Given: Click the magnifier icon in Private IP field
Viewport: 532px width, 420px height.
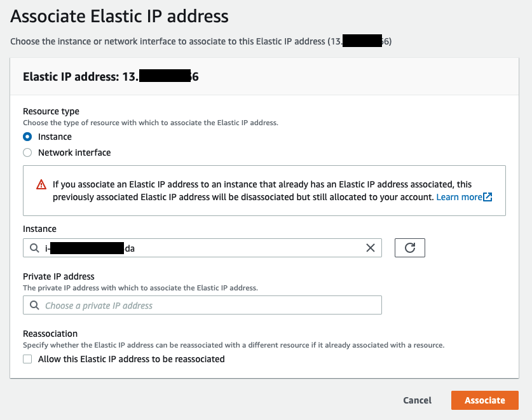Looking at the screenshot, I should [34, 305].
